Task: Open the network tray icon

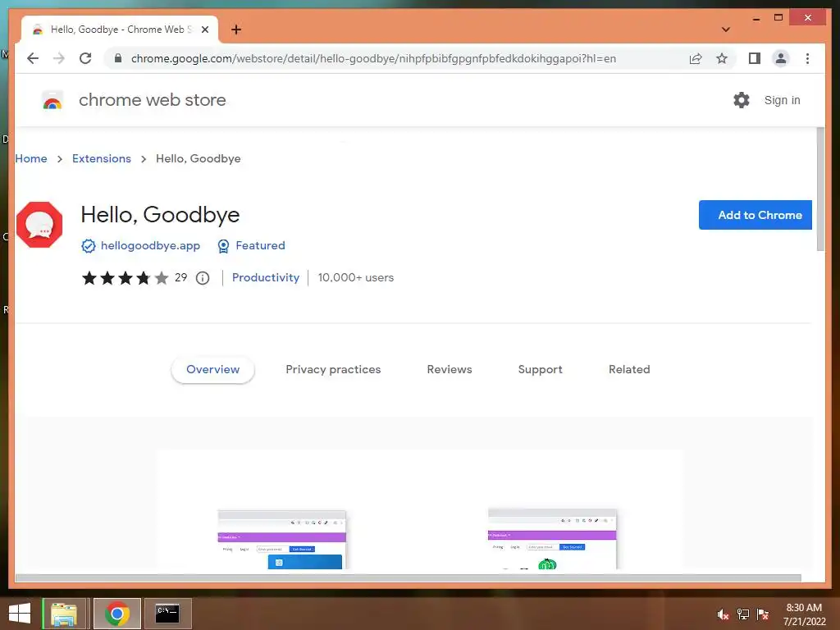Action: [x=743, y=614]
